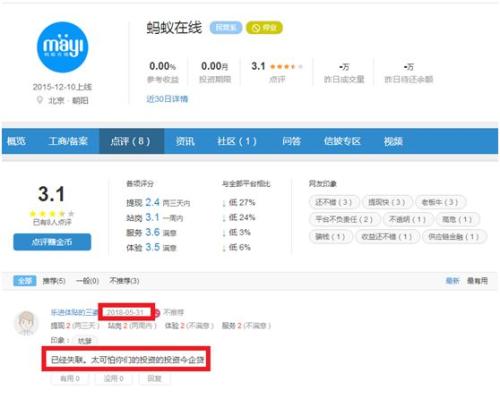Viewport: 500px width, 407px height.
Task: Click the reviewer's avatar picture
Action: click(26, 323)
